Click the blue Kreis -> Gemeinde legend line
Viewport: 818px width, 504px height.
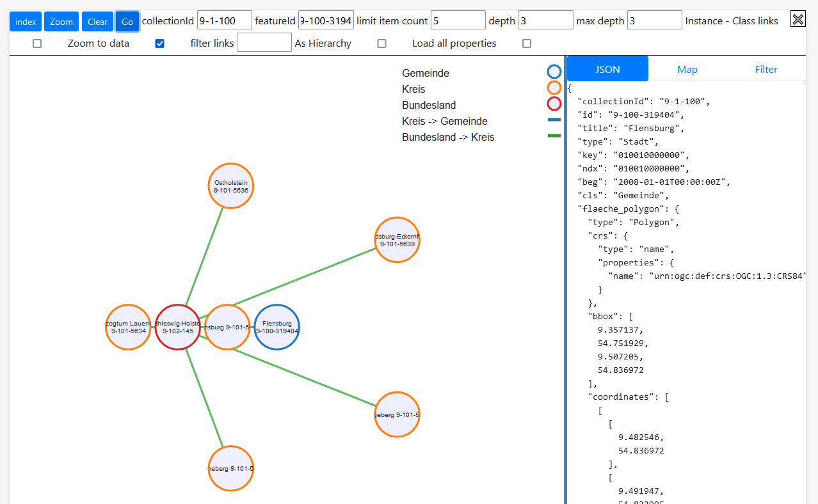554,120
